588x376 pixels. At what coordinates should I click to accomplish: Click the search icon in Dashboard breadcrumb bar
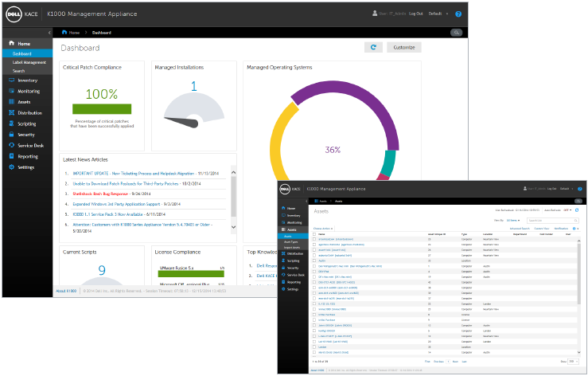[457, 33]
